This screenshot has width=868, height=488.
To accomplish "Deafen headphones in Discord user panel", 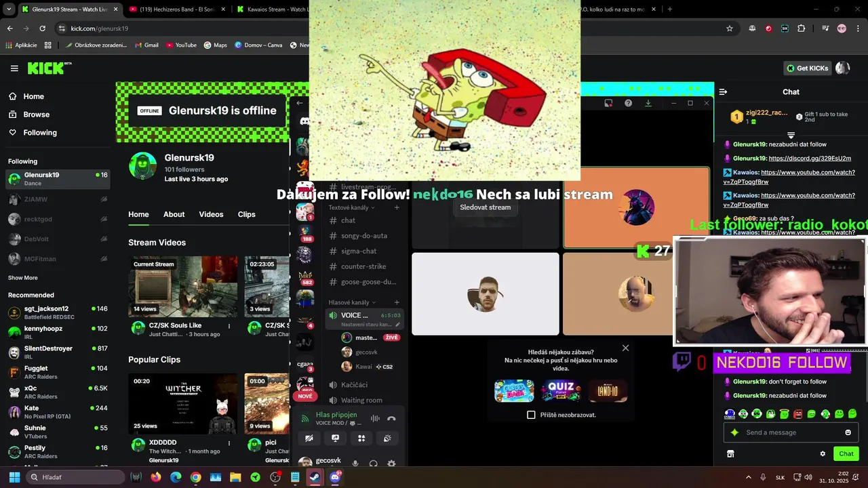I will pyautogui.click(x=373, y=464).
